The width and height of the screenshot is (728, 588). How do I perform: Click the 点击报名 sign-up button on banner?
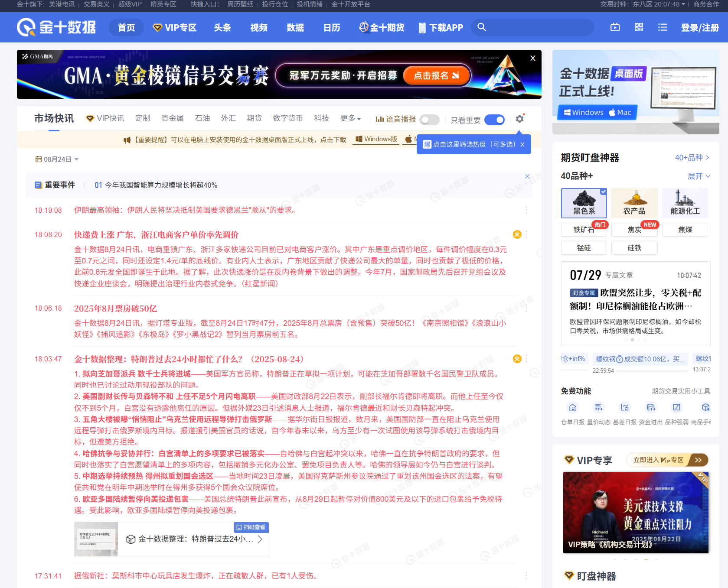(x=437, y=75)
